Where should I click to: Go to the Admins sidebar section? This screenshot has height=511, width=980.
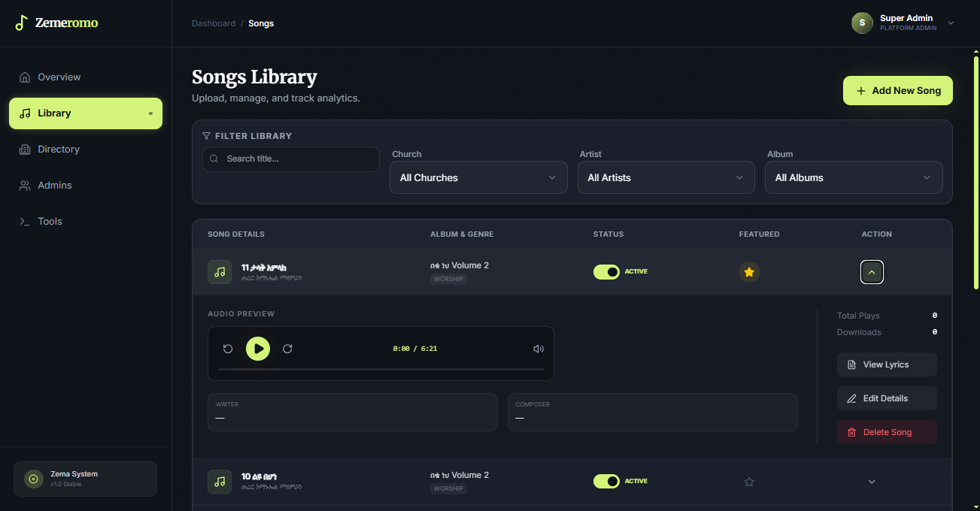click(86, 185)
